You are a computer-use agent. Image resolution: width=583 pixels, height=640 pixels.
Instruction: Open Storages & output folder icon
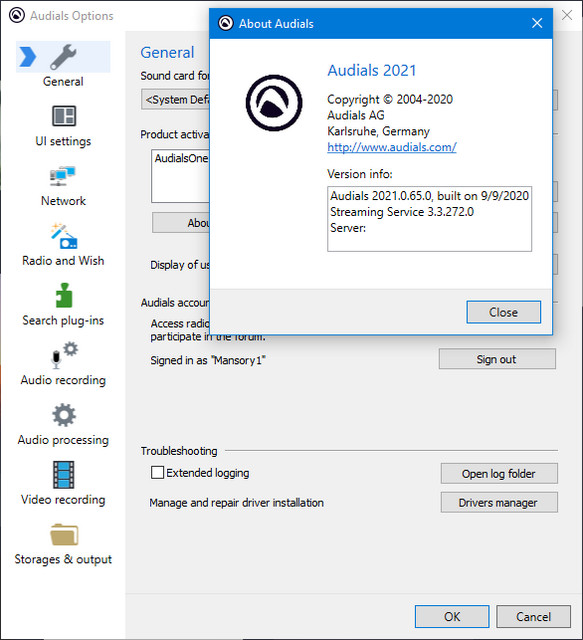(x=64, y=534)
